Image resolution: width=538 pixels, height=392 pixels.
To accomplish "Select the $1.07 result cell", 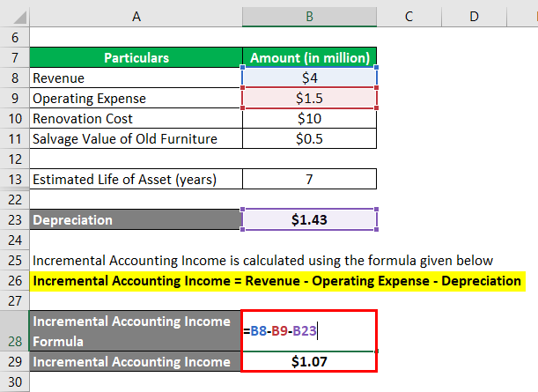I will [x=309, y=361].
